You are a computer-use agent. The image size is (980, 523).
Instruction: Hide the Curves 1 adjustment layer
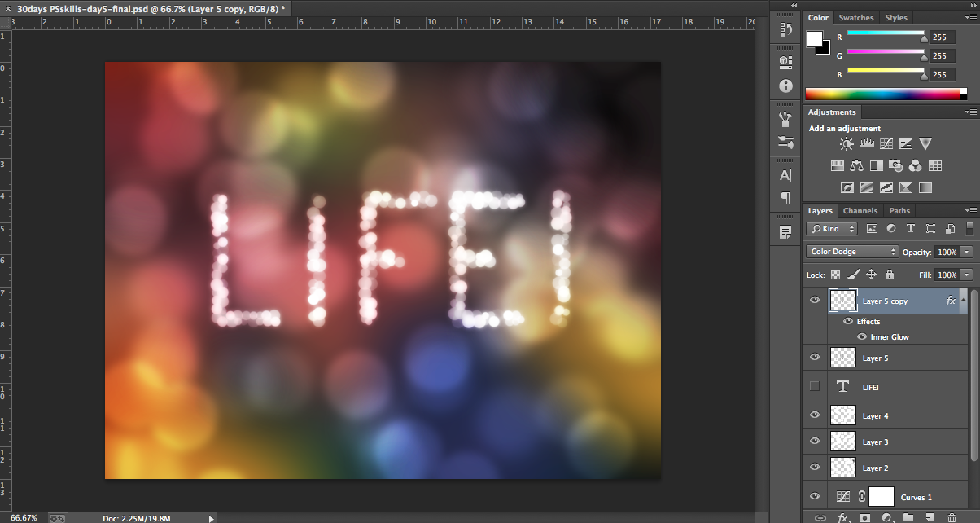pyautogui.click(x=815, y=496)
